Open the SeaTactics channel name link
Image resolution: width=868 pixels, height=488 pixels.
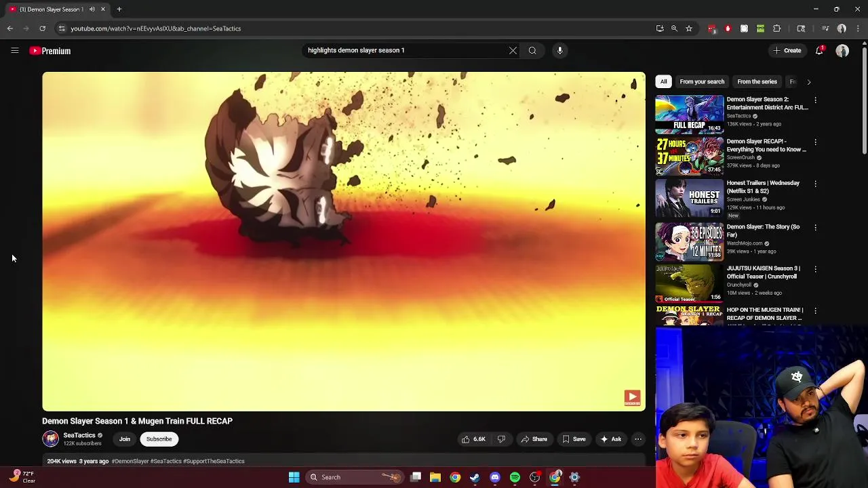[x=79, y=435]
